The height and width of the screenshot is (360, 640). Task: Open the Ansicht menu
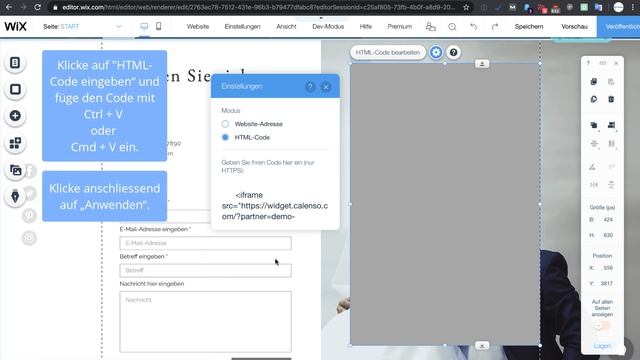point(286,27)
